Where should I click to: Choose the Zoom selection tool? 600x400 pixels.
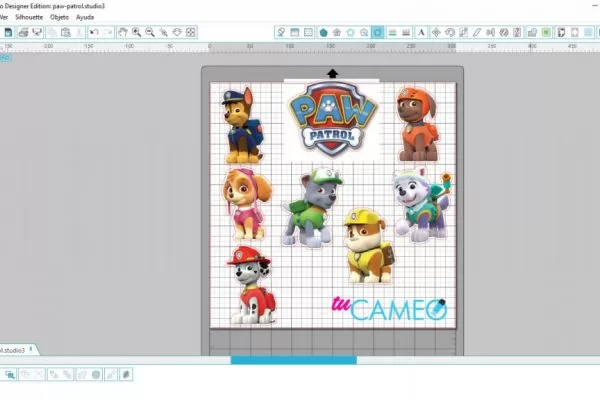click(x=164, y=33)
